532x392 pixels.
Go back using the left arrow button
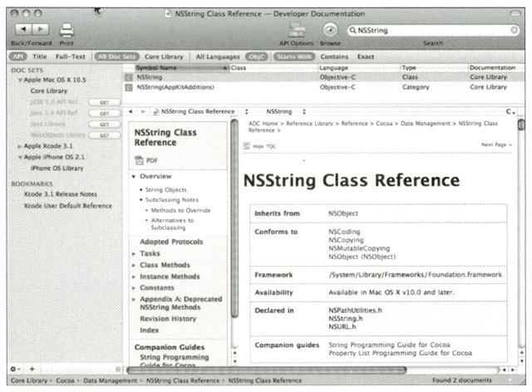coord(19,29)
